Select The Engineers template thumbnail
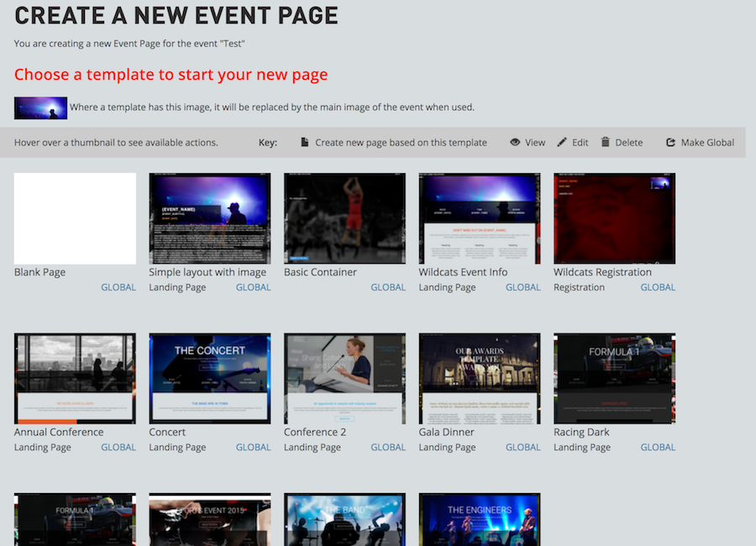 click(480, 519)
